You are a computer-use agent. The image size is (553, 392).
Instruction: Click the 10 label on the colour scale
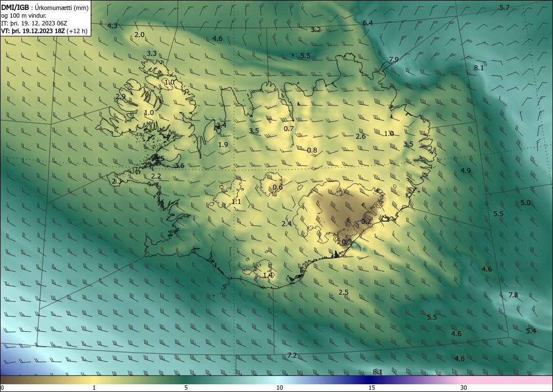(x=279, y=388)
